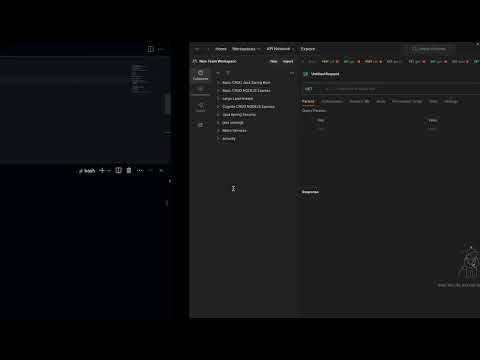
Task: Click the filter collections icon
Action: click(228, 73)
